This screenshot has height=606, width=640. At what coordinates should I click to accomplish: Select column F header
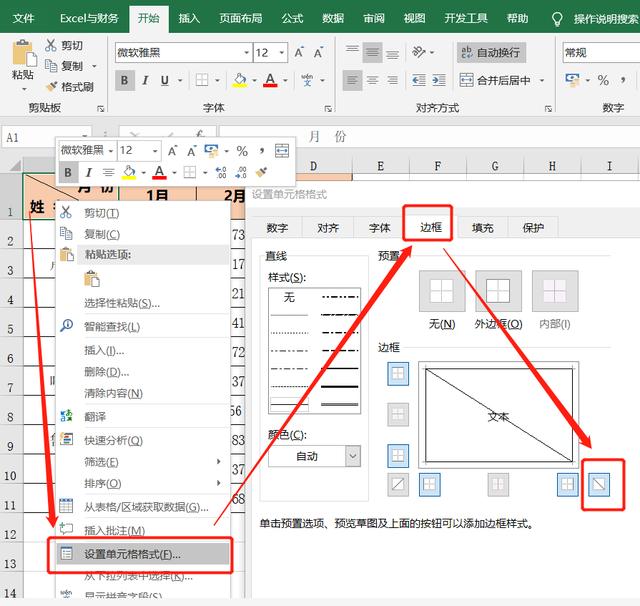(x=438, y=166)
